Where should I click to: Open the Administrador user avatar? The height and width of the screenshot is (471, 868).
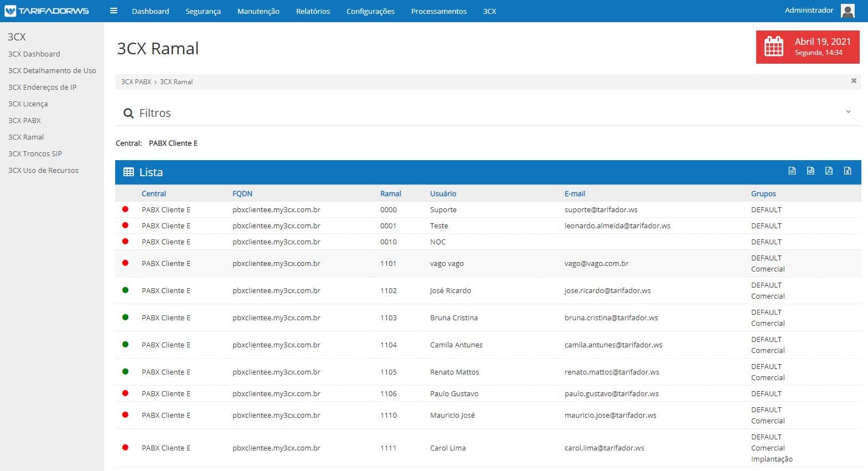(848, 11)
